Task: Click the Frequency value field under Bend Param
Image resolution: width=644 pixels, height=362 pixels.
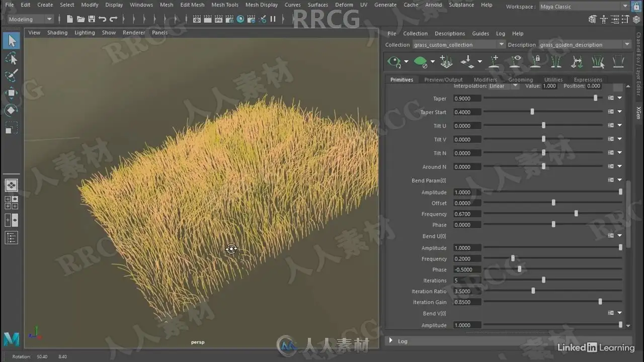Action: pos(467,214)
